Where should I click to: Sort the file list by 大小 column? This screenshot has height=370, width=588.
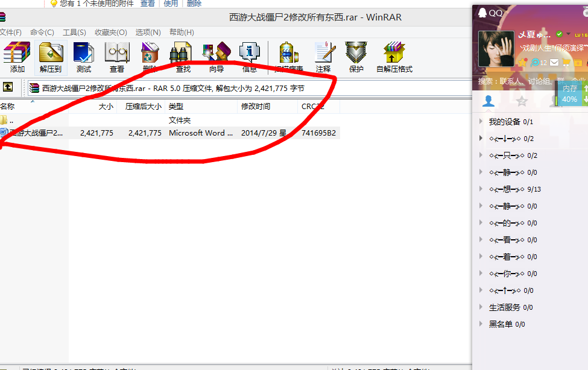pyautogui.click(x=93, y=107)
